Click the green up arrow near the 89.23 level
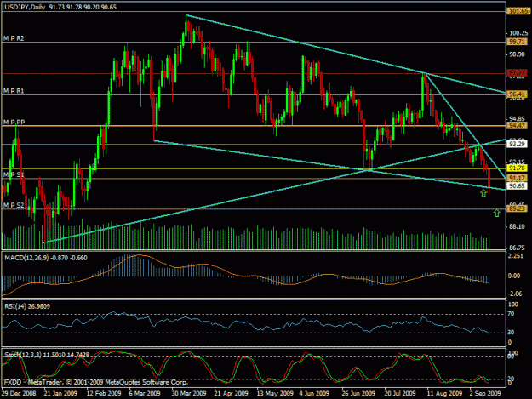This screenshot has height=399, width=532. [497, 213]
